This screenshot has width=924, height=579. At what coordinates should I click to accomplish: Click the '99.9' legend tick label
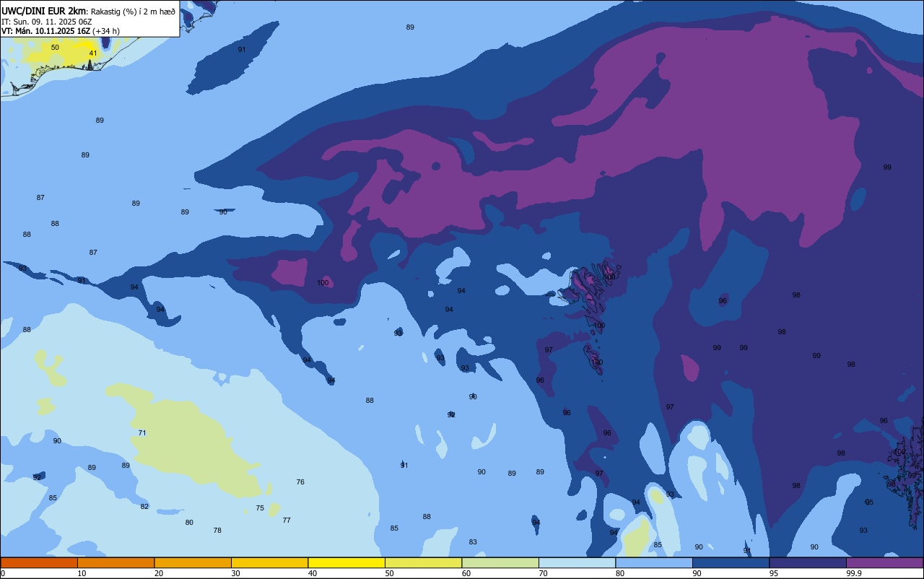854,573
